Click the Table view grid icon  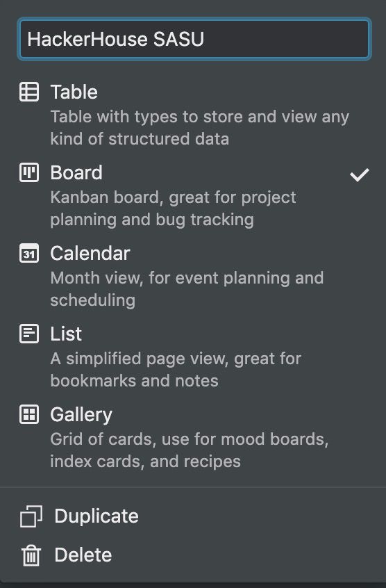click(x=29, y=92)
